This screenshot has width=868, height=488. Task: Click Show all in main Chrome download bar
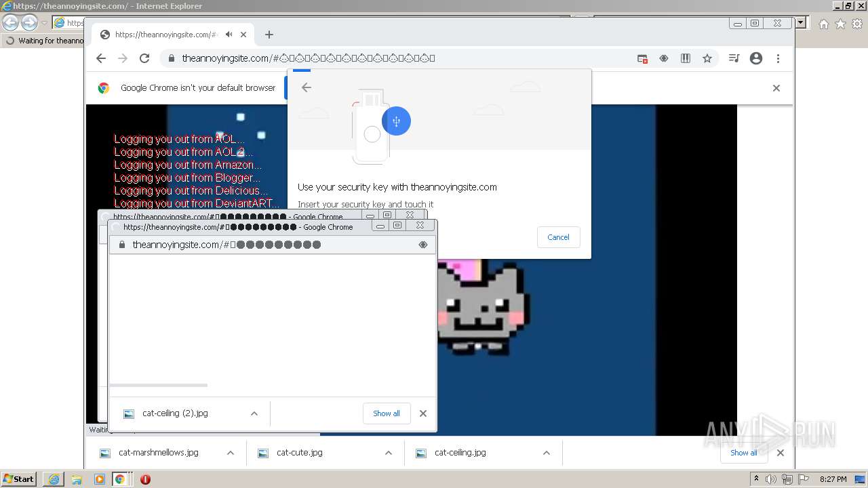click(x=744, y=453)
